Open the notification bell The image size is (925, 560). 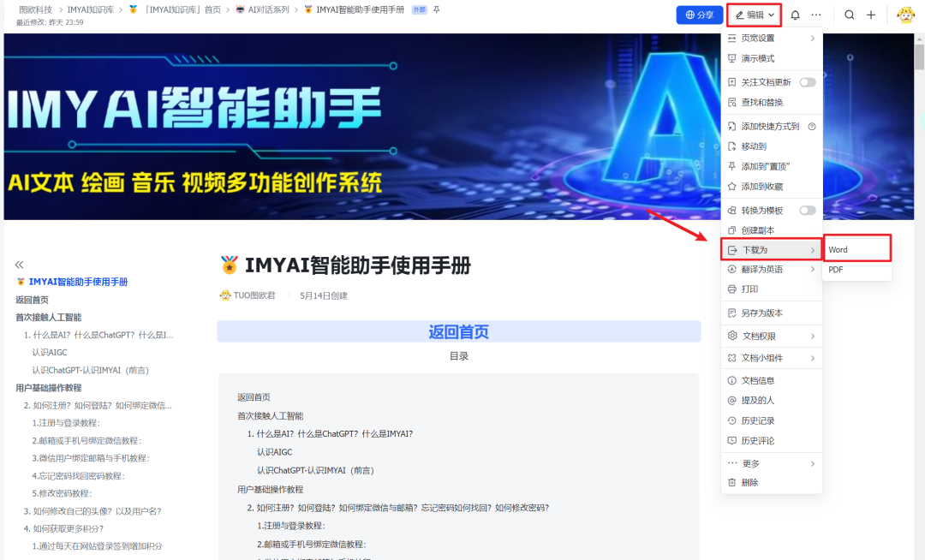(x=795, y=15)
